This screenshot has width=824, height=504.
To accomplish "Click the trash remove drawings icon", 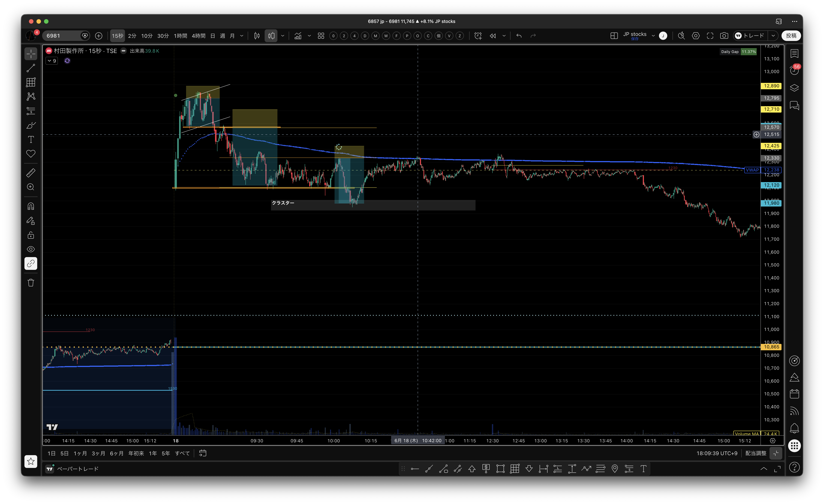I will [31, 283].
